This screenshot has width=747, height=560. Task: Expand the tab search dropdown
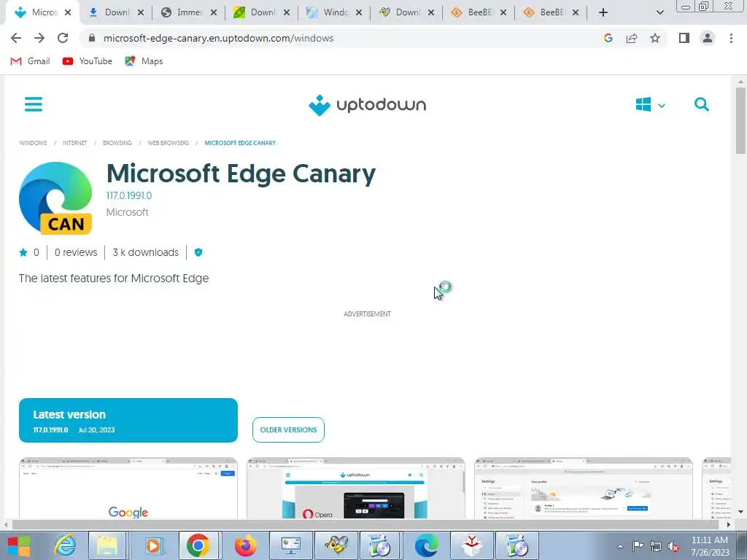pyautogui.click(x=659, y=13)
